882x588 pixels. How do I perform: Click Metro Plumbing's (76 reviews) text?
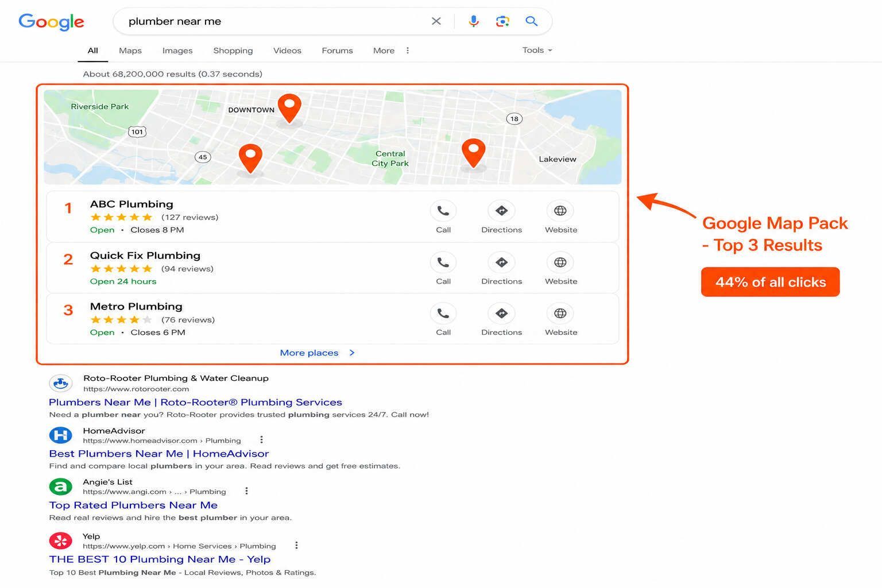[x=188, y=320]
